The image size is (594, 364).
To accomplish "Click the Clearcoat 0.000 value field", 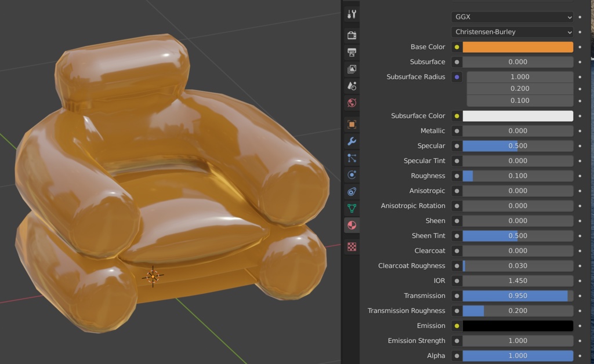I will [x=518, y=251].
